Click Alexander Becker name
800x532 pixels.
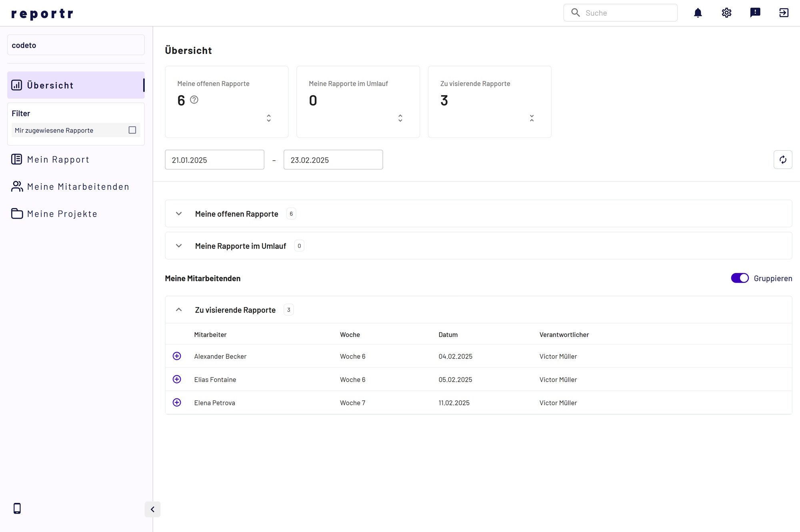click(x=220, y=356)
